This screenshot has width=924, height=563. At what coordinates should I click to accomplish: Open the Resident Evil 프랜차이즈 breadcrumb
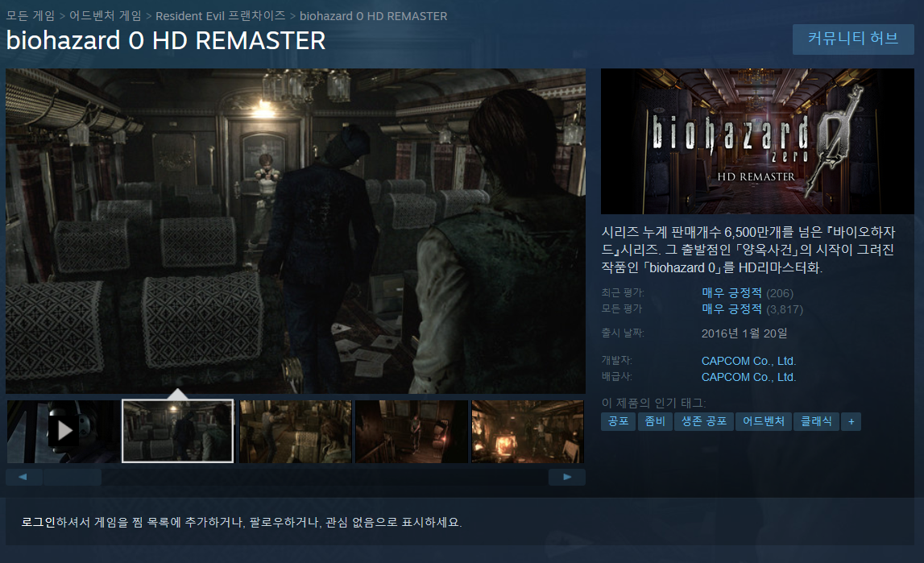(221, 16)
